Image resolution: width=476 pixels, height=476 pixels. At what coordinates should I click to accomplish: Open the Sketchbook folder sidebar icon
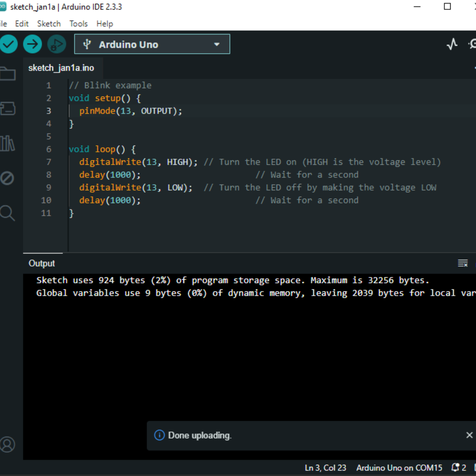click(x=8, y=73)
